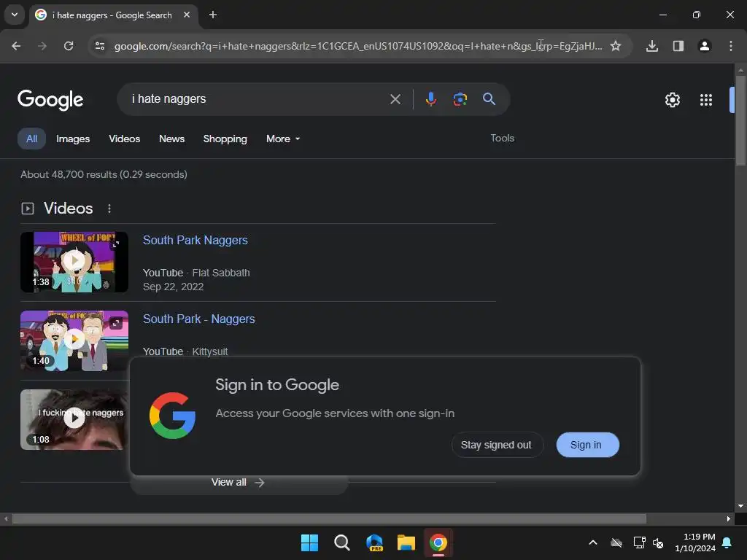Switch to the Shopping tab
Image resolution: width=747 pixels, height=560 pixels.
(x=225, y=139)
